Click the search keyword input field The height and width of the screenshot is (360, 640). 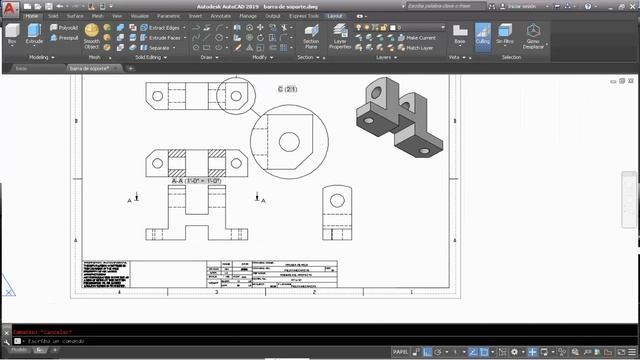pos(445,7)
